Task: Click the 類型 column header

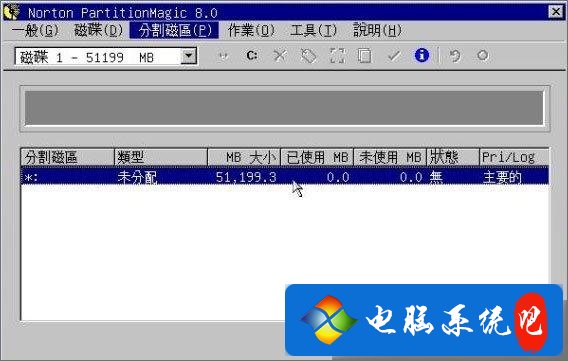Action: coord(161,157)
